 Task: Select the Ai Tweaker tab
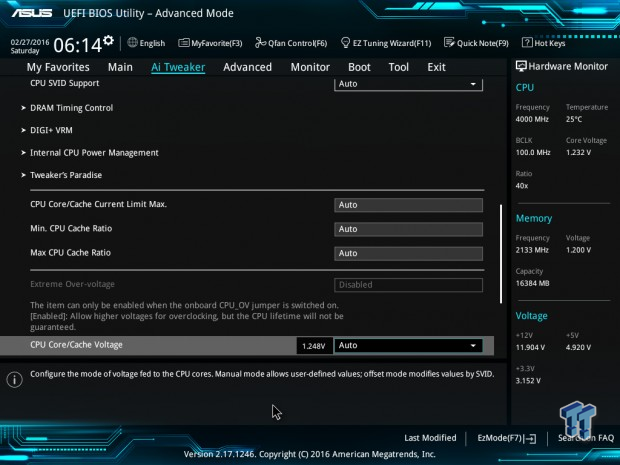click(178, 67)
